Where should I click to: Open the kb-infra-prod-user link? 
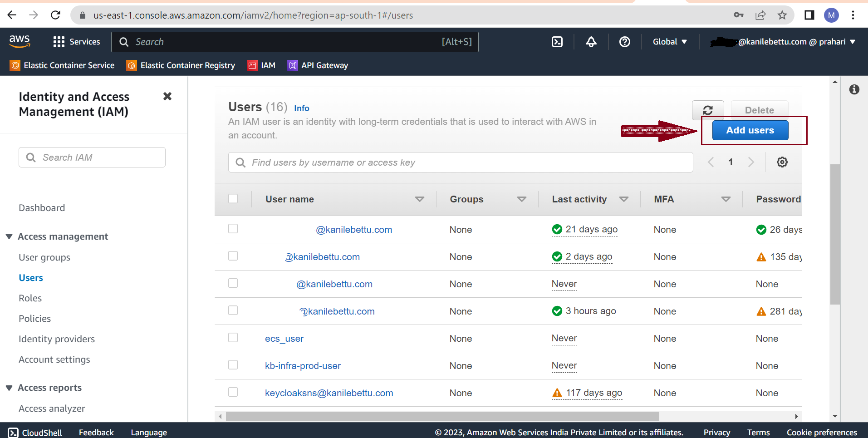(303, 366)
